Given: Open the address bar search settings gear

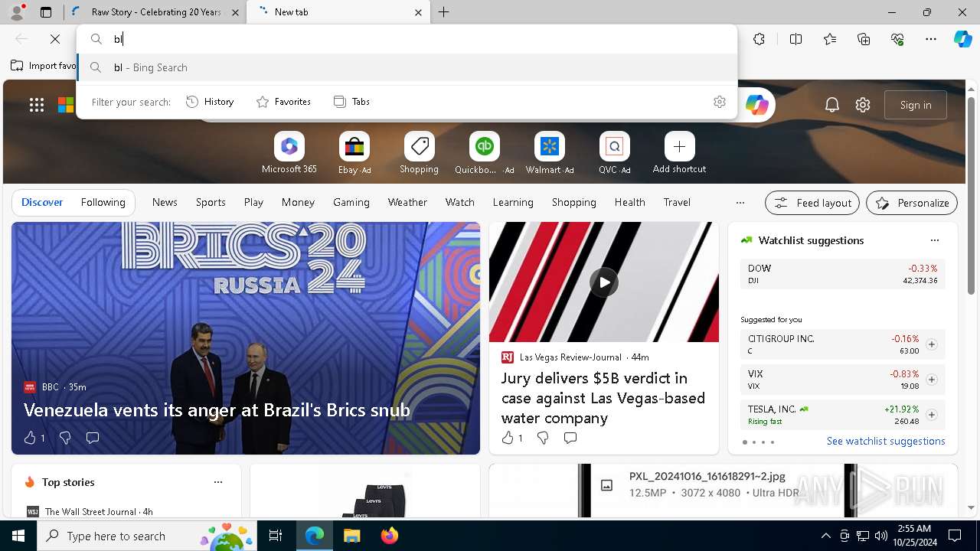Looking at the screenshot, I should [719, 102].
